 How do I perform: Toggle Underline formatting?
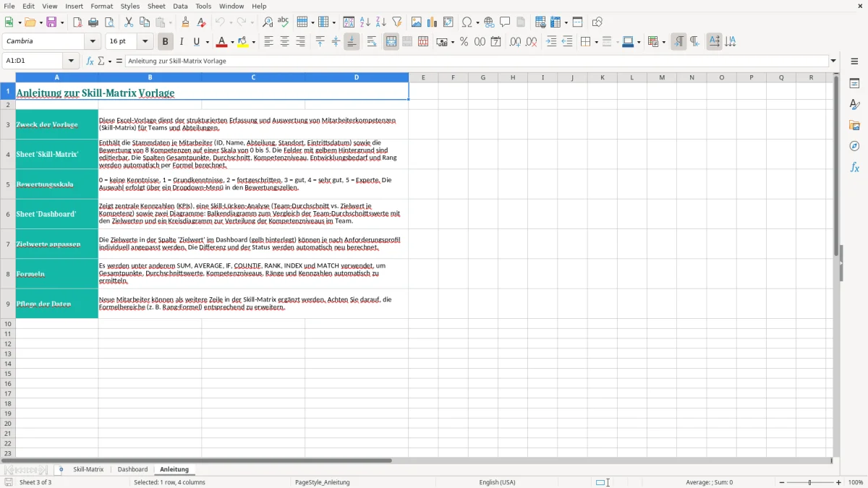(x=197, y=42)
